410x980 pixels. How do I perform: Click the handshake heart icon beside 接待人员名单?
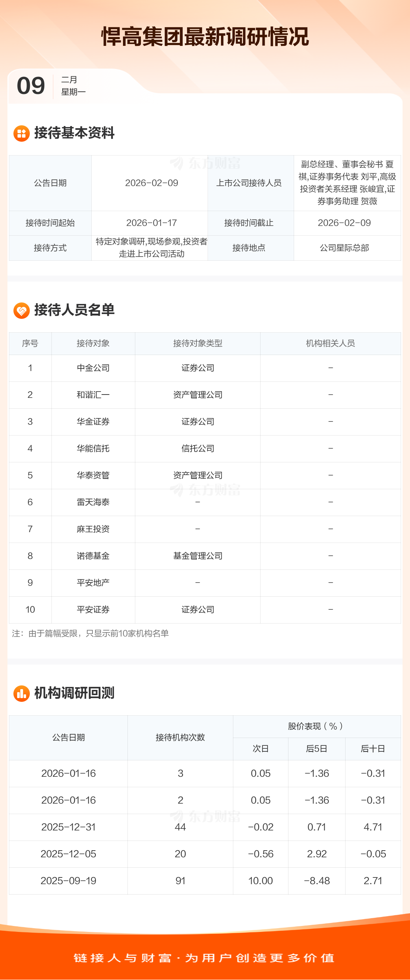tap(22, 310)
